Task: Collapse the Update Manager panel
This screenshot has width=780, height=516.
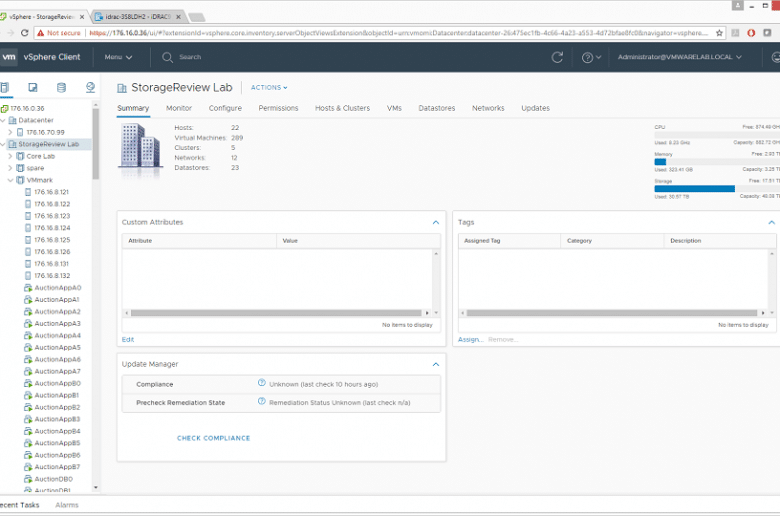Action: pyautogui.click(x=436, y=364)
